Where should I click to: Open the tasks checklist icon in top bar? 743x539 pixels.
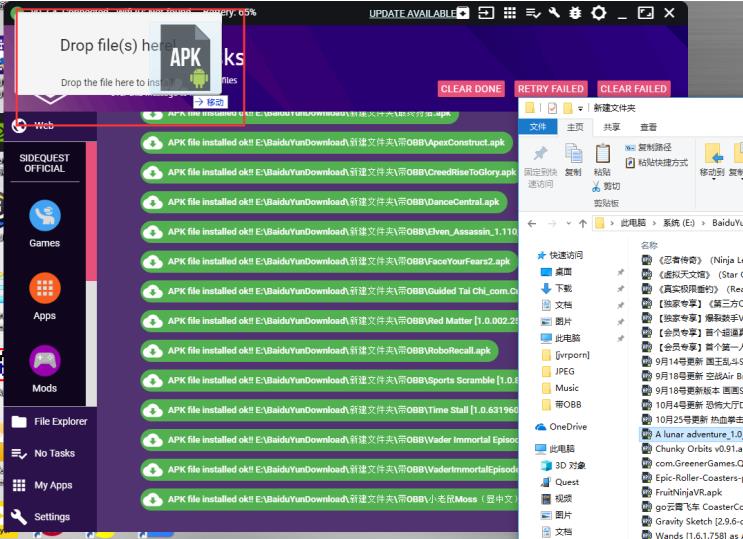(533, 13)
